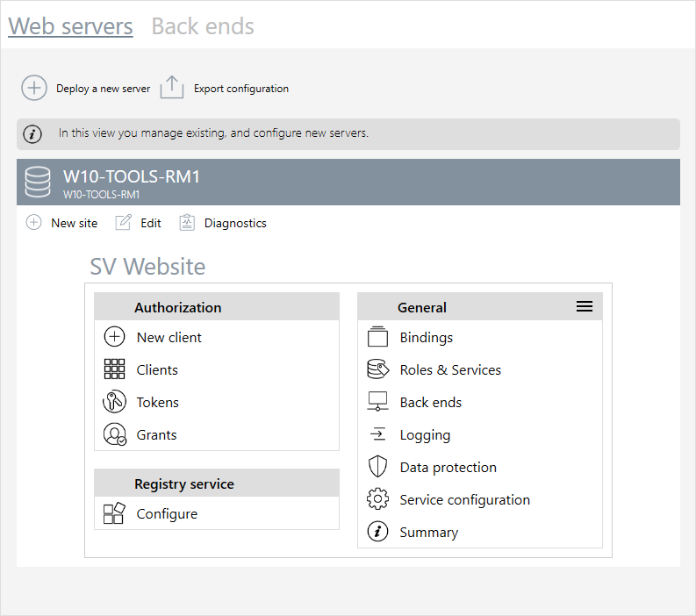696x616 pixels.
Task: Click the Service configuration gear icon
Action: [x=377, y=499]
